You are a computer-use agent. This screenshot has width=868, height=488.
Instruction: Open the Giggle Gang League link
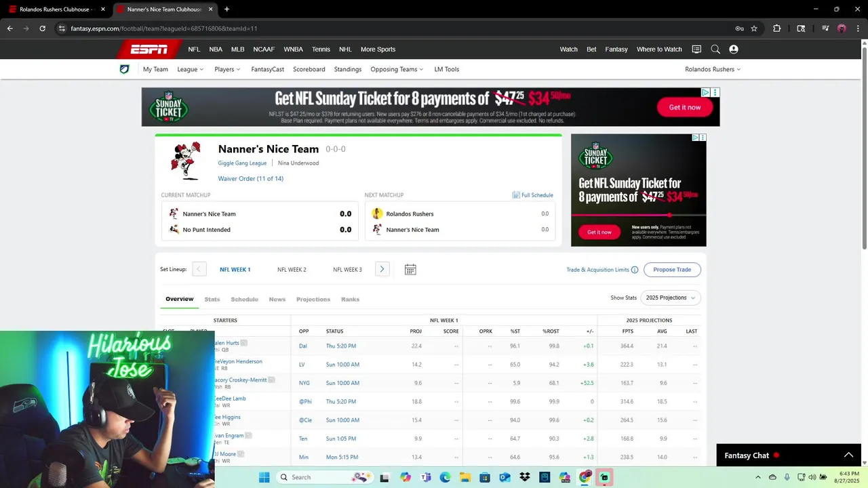pyautogui.click(x=242, y=163)
